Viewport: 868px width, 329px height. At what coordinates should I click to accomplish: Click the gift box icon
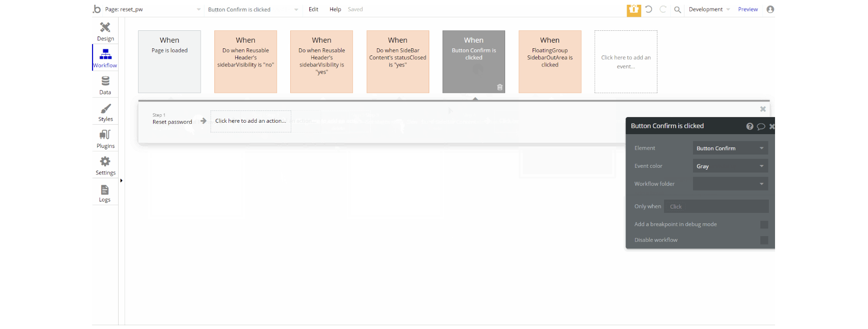(634, 10)
